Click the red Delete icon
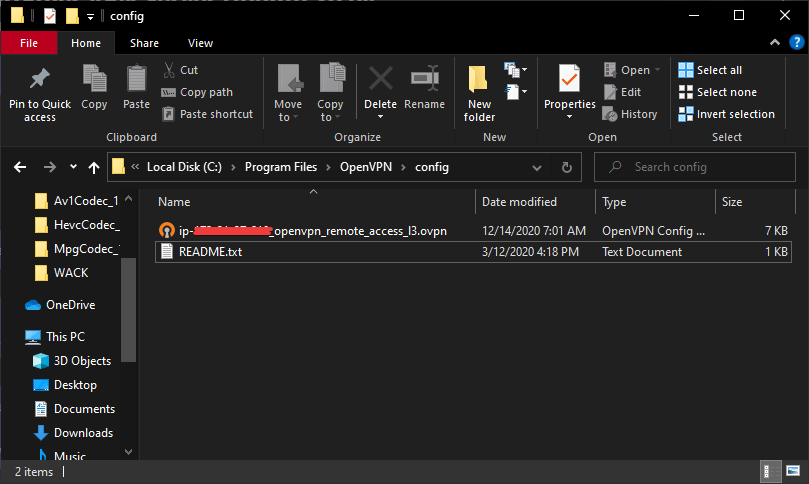Viewport: 809px width, 484px height. pyautogui.click(x=380, y=80)
